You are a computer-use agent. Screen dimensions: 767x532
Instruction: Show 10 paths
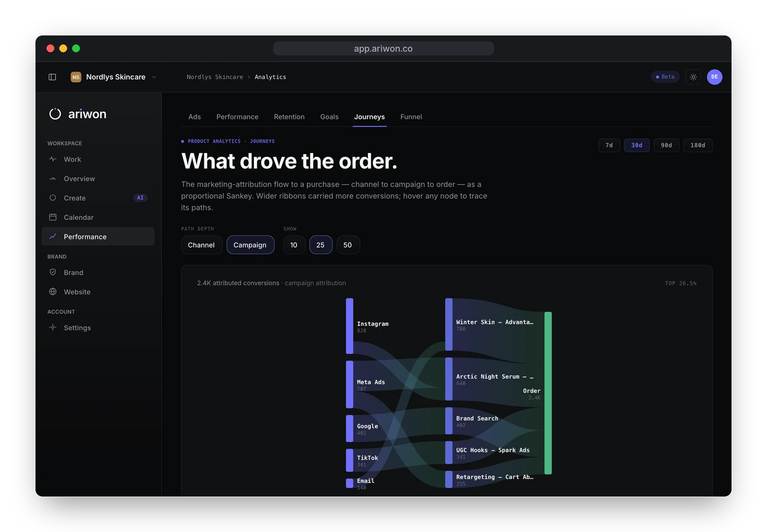point(294,245)
